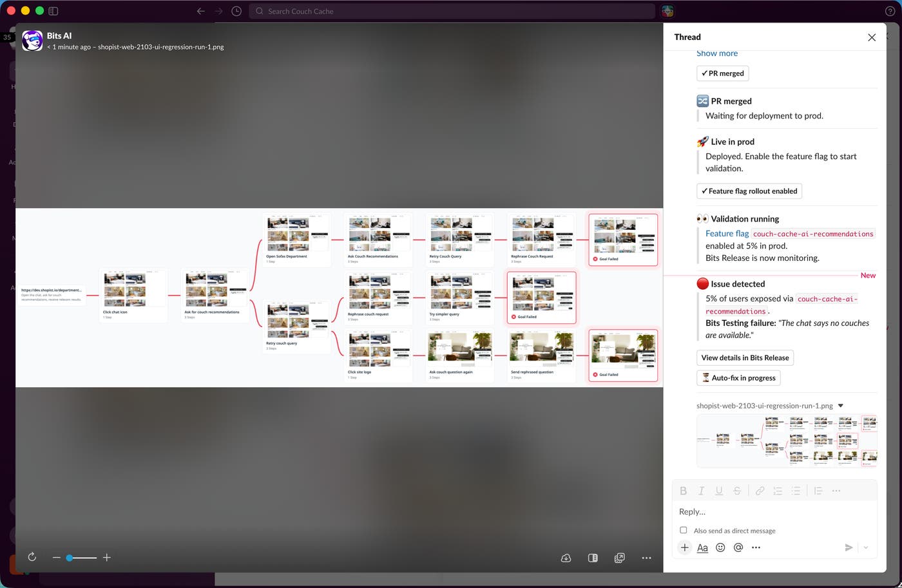Viewport: 902px width, 588px height.
Task: Toggle bold formatting
Action: click(x=684, y=491)
